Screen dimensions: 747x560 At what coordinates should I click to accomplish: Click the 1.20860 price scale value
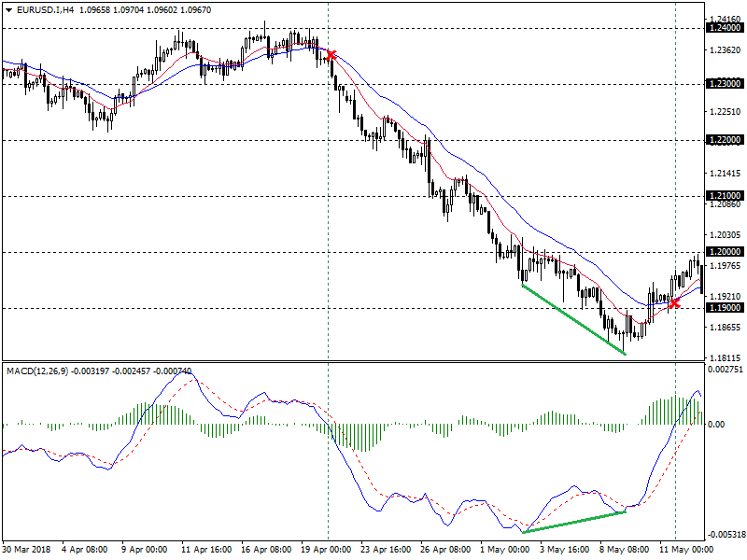point(726,204)
